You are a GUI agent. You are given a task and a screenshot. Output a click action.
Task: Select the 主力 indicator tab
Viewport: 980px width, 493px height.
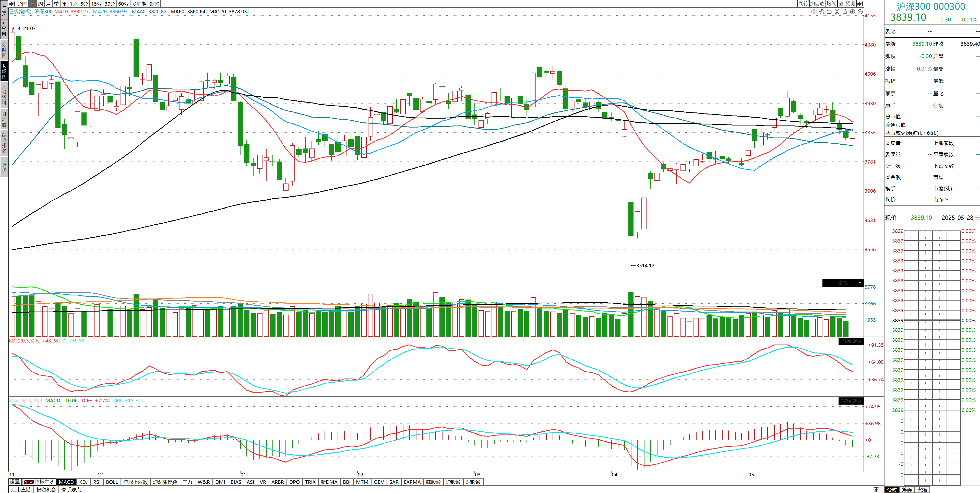point(187,482)
